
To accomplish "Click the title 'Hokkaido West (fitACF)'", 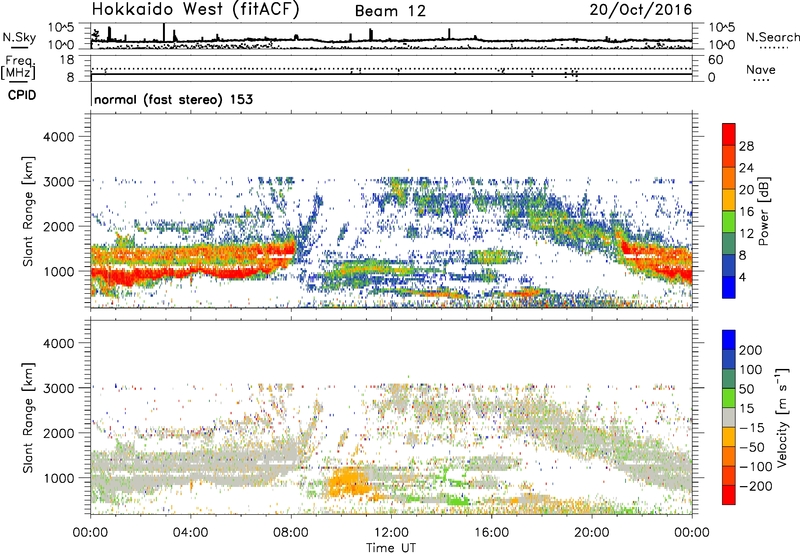I will [195, 10].
